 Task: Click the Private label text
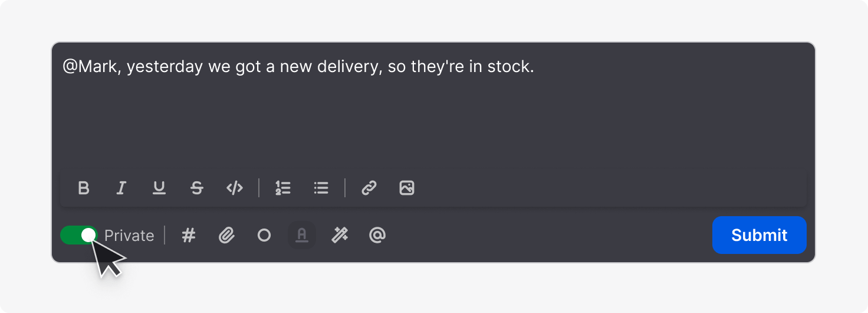(x=129, y=236)
